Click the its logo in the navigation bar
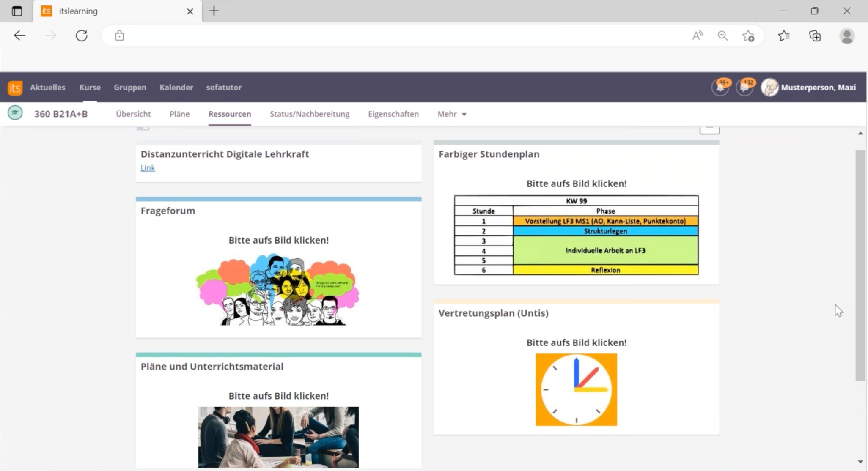 tap(14, 88)
